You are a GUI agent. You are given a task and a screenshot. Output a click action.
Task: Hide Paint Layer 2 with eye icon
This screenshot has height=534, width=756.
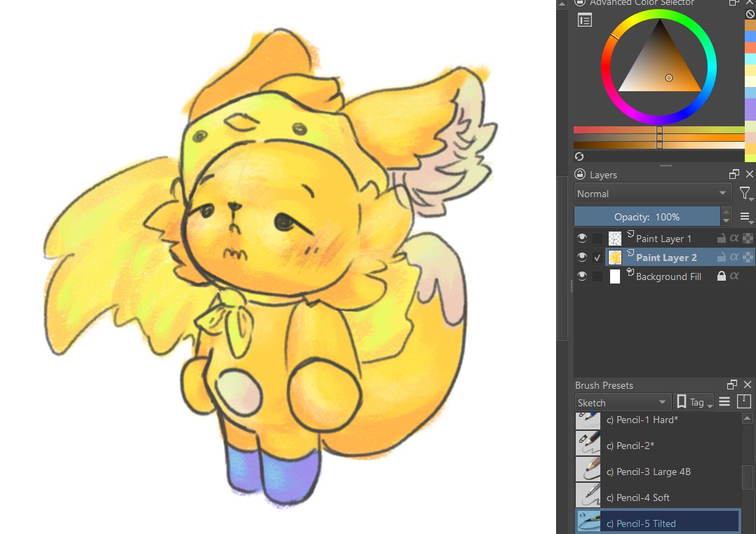click(582, 257)
